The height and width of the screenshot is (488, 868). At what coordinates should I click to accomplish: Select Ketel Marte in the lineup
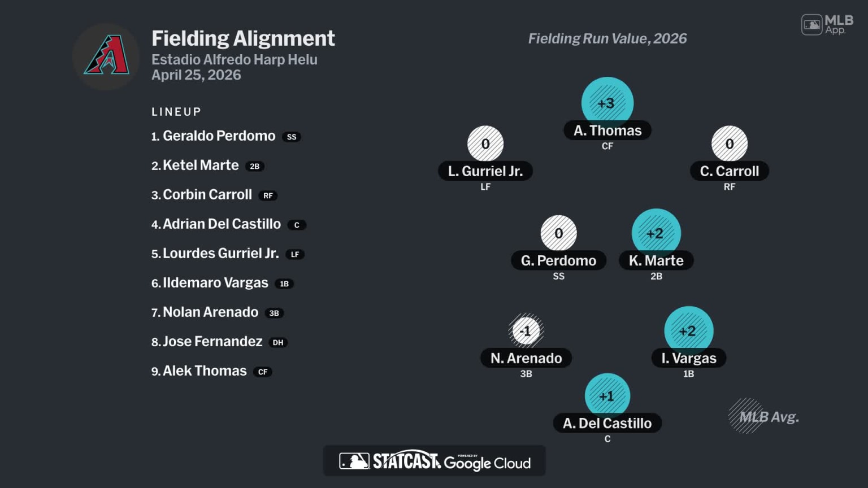(201, 165)
